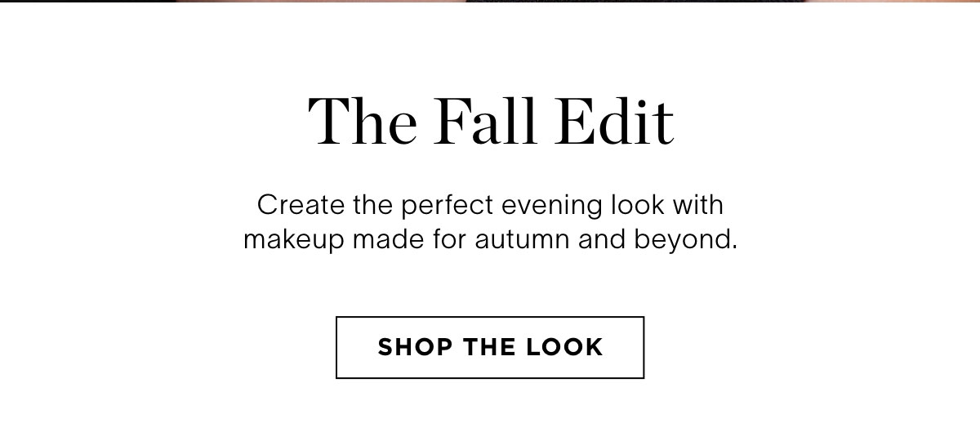Click the banner image strip at the top
This screenshot has height=441, width=980.
click(490, 2)
